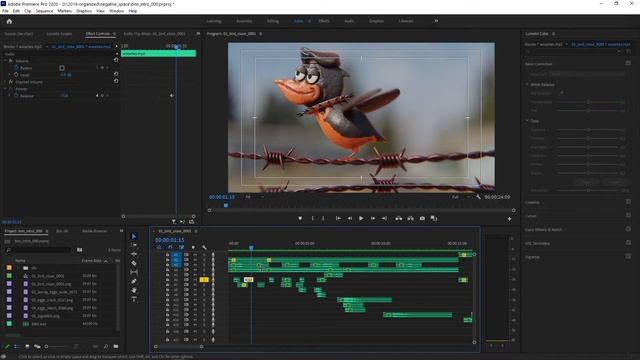Open timeline display settings wrench
This screenshot has height=360, width=640.
[x=204, y=247]
